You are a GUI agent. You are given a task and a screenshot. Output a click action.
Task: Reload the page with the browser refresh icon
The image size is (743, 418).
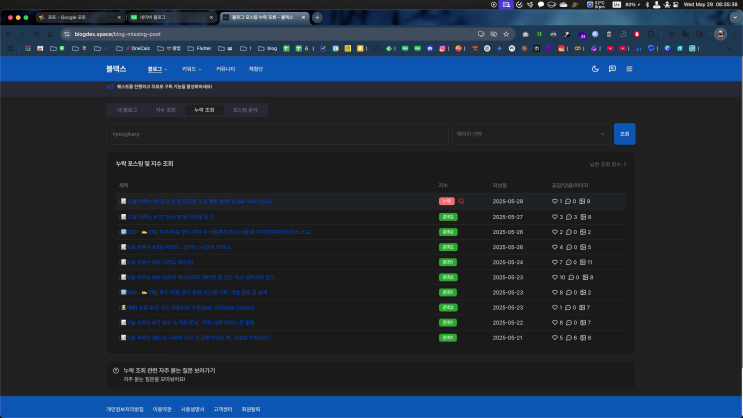pyautogui.click(x=36, y=34)
